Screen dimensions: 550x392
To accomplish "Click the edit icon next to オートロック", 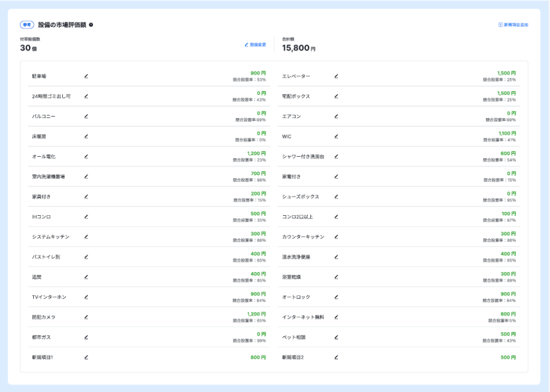I will point(336,297).
